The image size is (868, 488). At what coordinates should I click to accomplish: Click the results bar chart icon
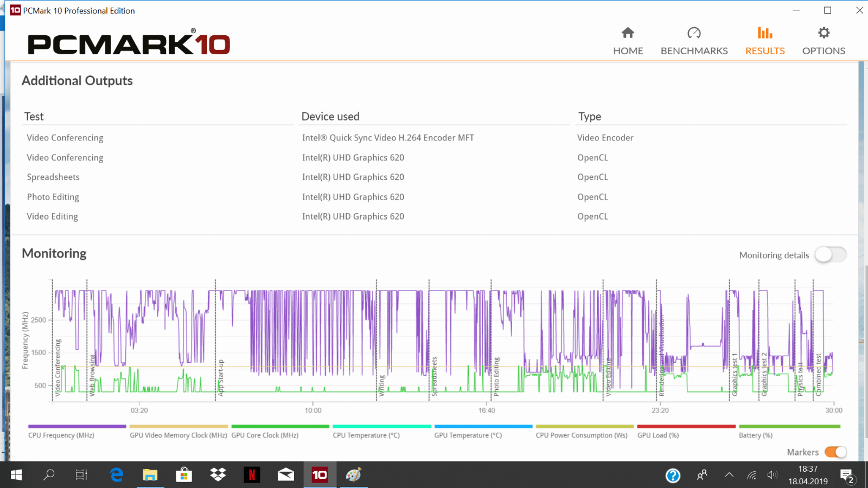click(765, 33)
